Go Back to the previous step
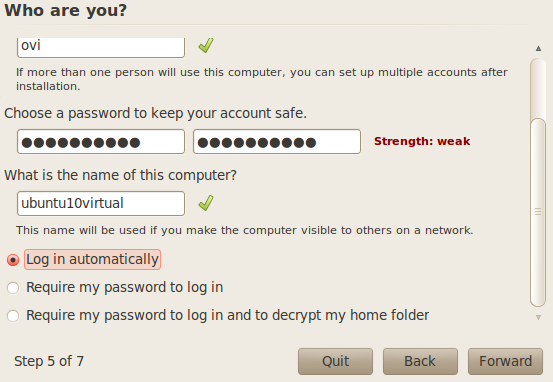 click(x=420, y=361)
